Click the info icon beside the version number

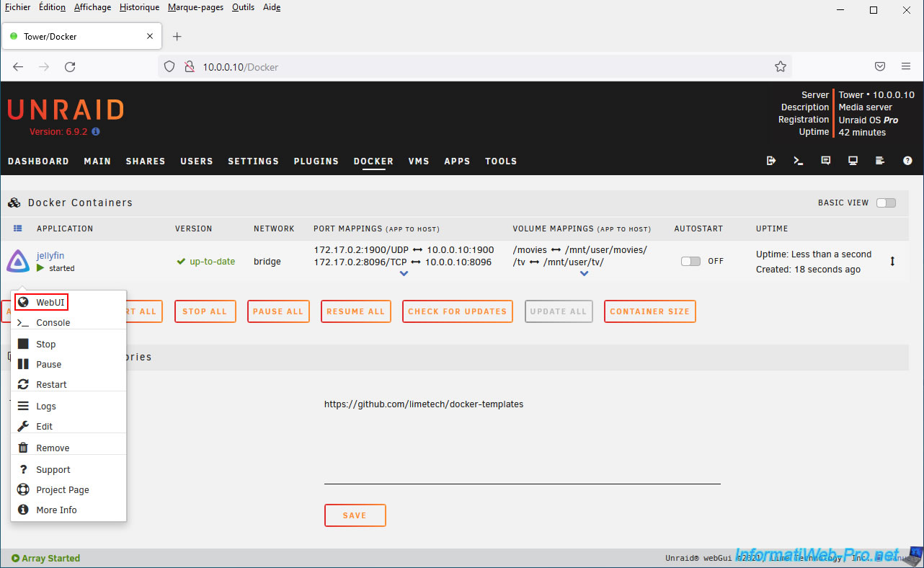coord(96,132)
